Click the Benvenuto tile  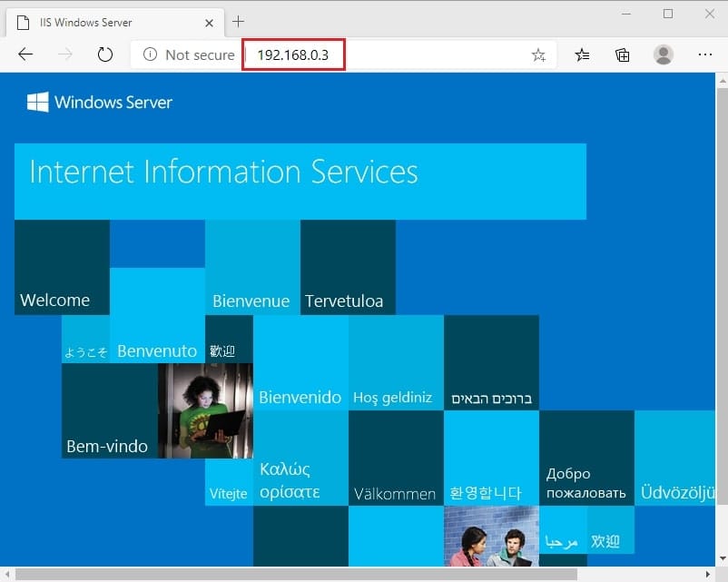coord(157,315)
